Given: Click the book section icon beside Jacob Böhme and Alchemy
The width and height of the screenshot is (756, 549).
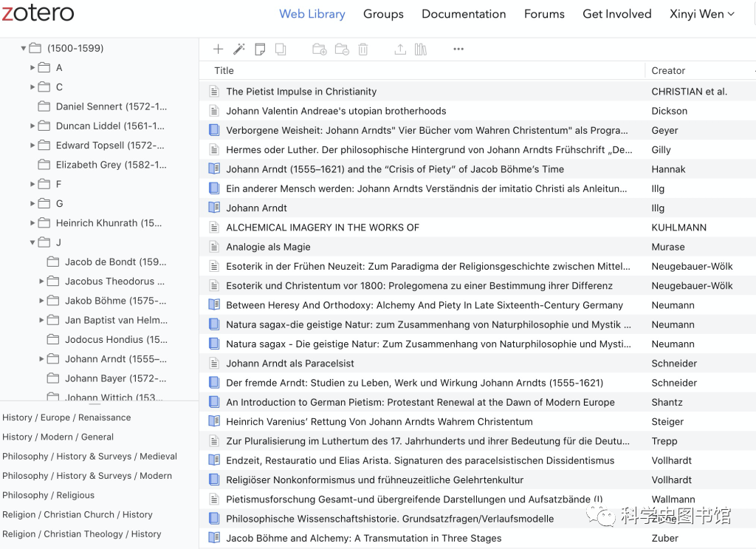Looking at the screenshot, I should pyautogui.click(x=214, y=538).
